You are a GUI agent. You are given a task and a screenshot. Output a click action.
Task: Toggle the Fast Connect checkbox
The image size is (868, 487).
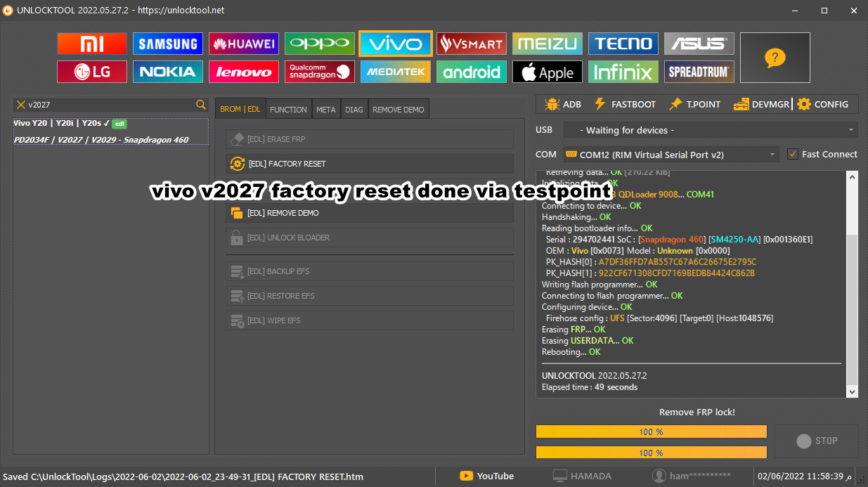coord(793,154)
